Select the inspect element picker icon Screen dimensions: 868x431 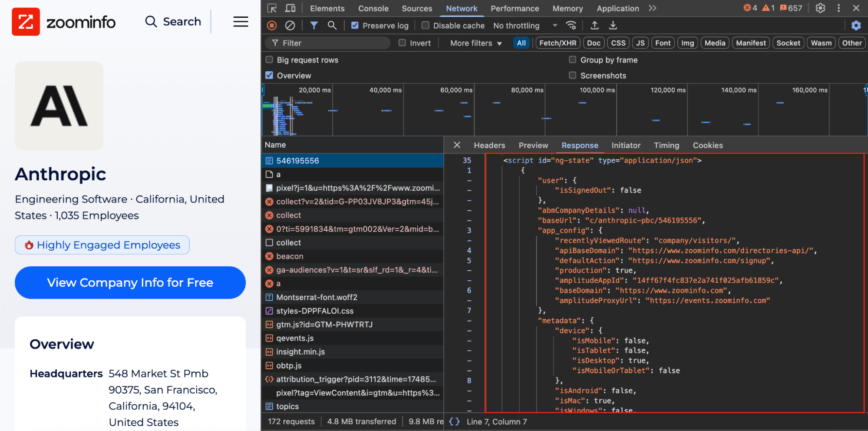pyautogui.click(x=272, y=8)
